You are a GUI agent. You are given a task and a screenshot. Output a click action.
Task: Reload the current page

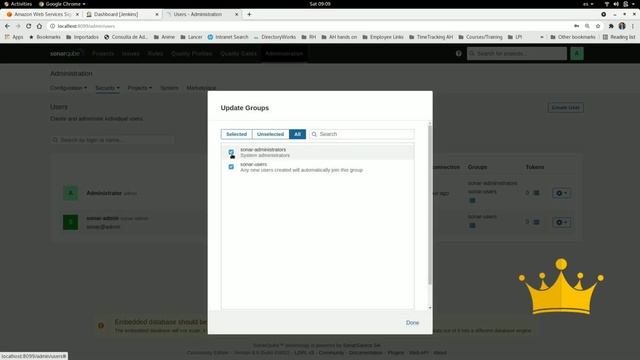click(x=29, y=26)
